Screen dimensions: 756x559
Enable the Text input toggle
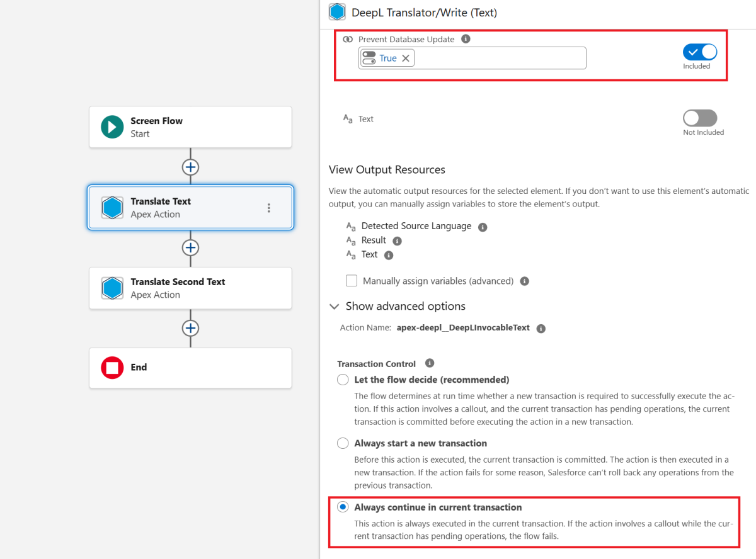point(700,118)
